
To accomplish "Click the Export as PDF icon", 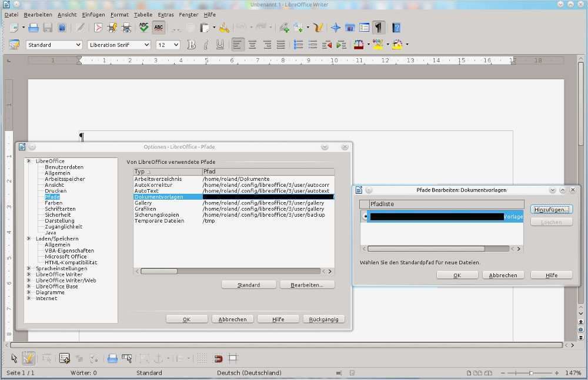I will point(98,28).
